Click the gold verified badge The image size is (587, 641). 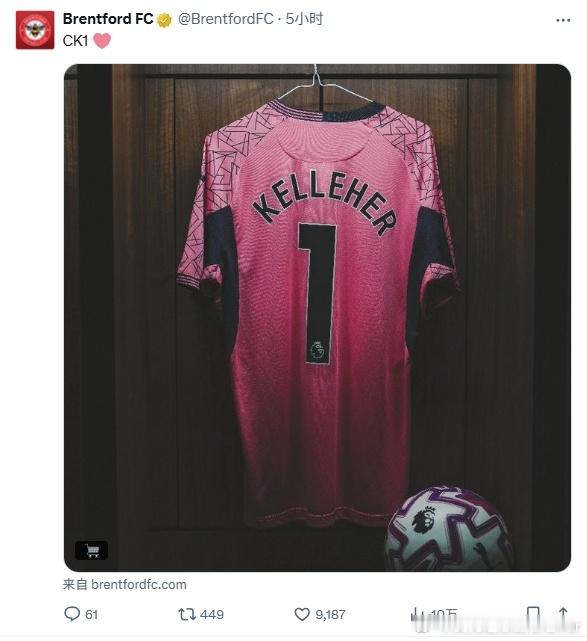164,20
